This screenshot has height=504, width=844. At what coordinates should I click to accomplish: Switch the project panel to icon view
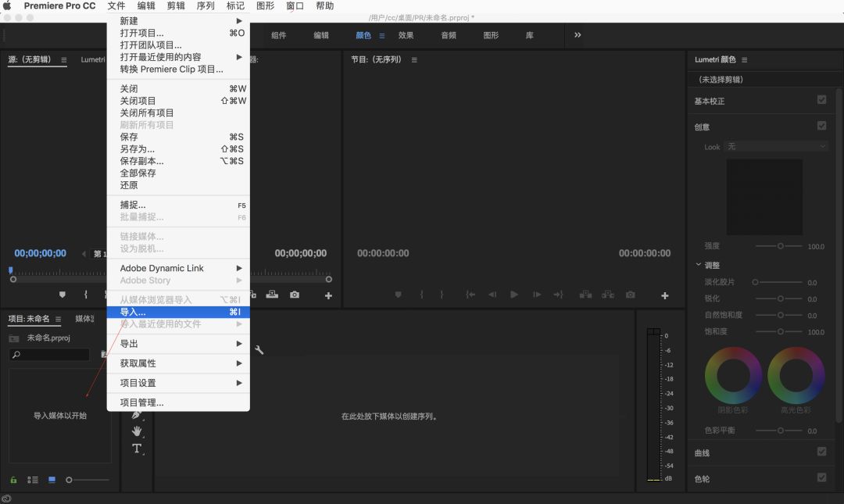(x=52, y=480)
